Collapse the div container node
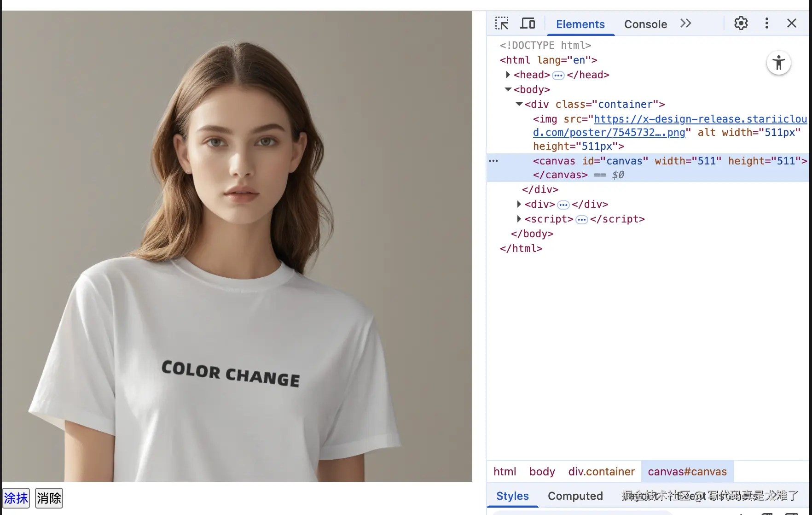Viewport: 812px width, 515px height. click(x=519, y=104)
